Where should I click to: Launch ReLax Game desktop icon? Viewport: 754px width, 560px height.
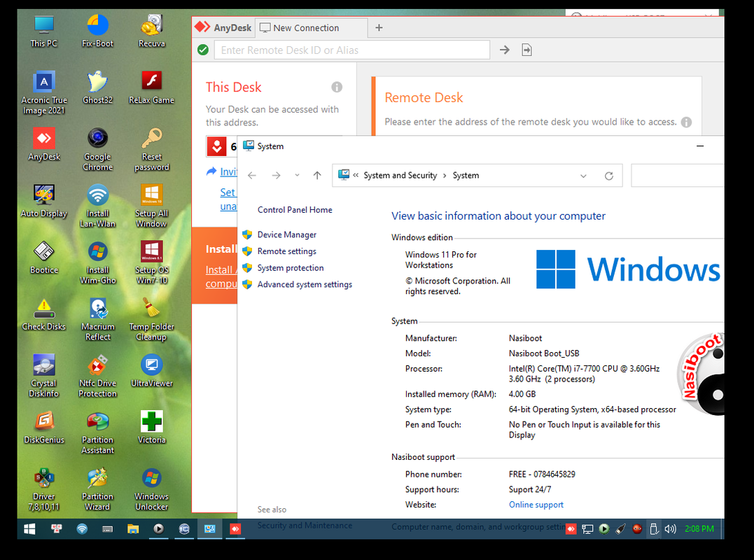(x=151, y=88)
